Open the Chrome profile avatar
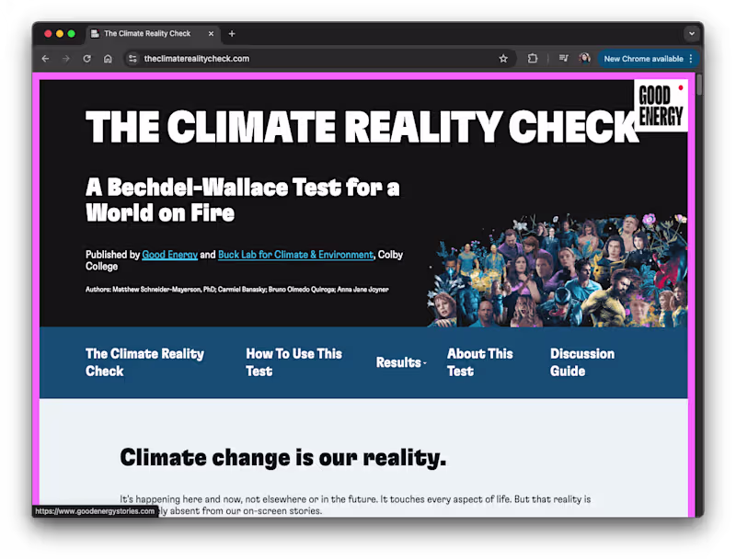Image resolution: width=736 pixels, height=560 pixels. click(584, 59)
